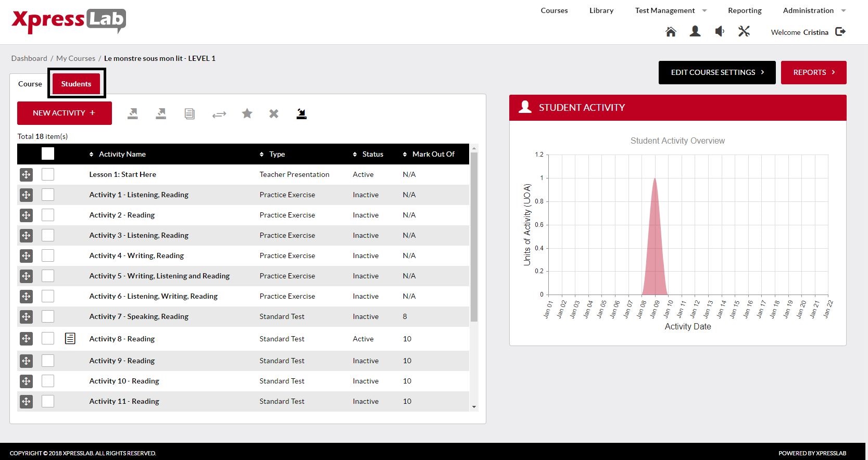
Task: Click the activity list scrollbar down arrow
Action: pos(474,407)
